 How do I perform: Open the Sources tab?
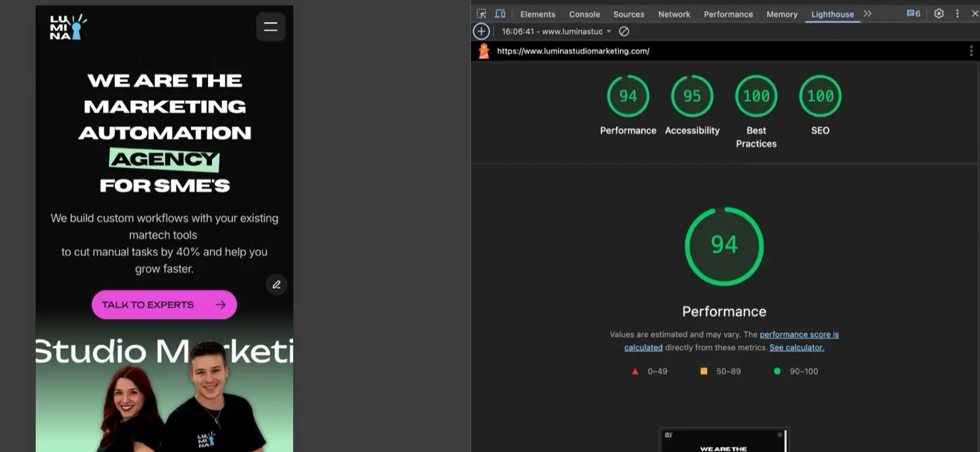629,14
